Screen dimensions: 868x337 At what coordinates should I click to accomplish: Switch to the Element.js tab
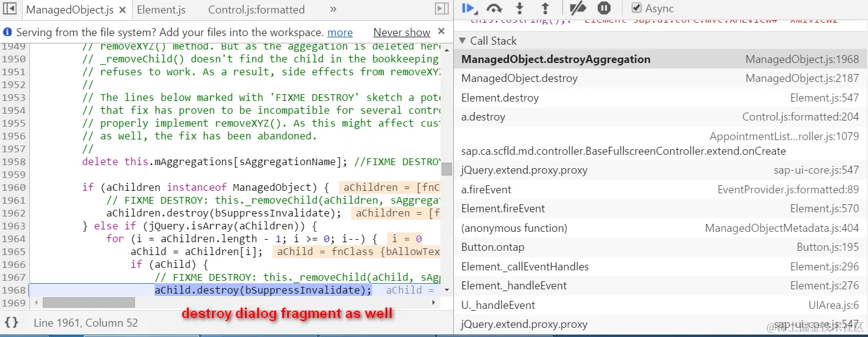[161, 10]
